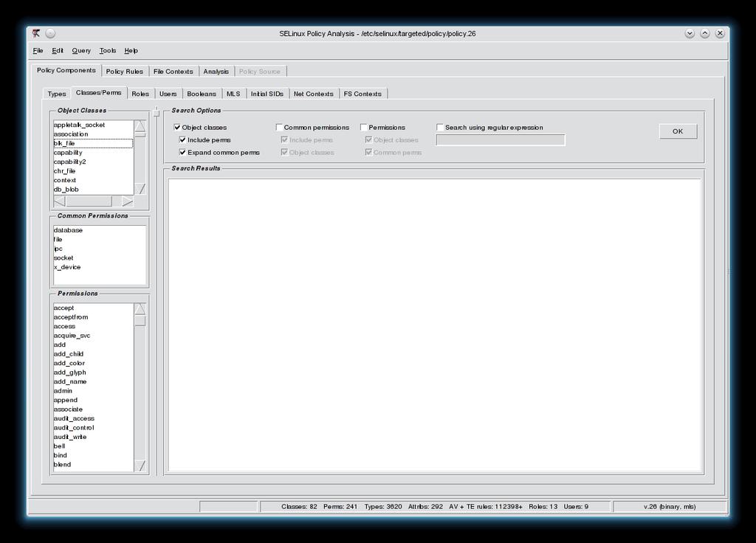Open the Net Contexts sub-tab
The height and width of the screenshot is (543, 756).
coord(313,94)
